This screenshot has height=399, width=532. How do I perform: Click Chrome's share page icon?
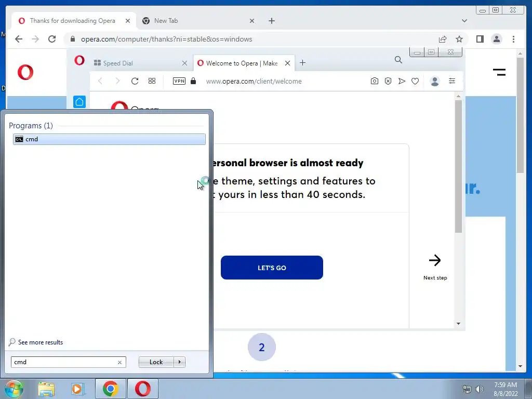click(443, 39)
